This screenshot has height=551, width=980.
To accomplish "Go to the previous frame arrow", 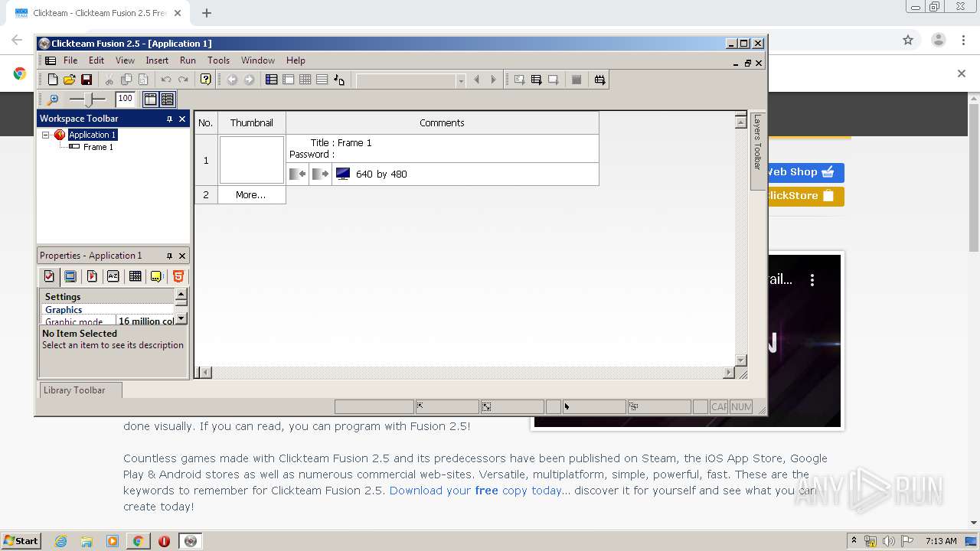I will click(477, 80).
